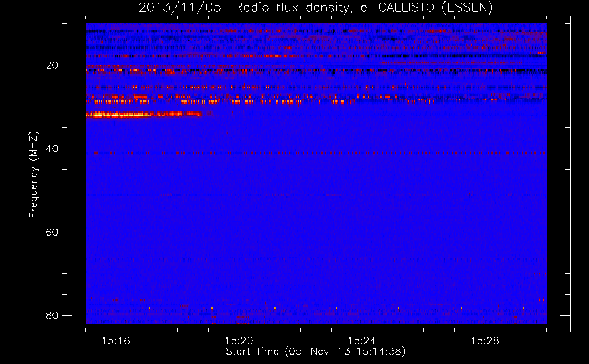Click the 40 MHz frequency tick label
Viewport: 589px width, 364px height.
(52, 149)
